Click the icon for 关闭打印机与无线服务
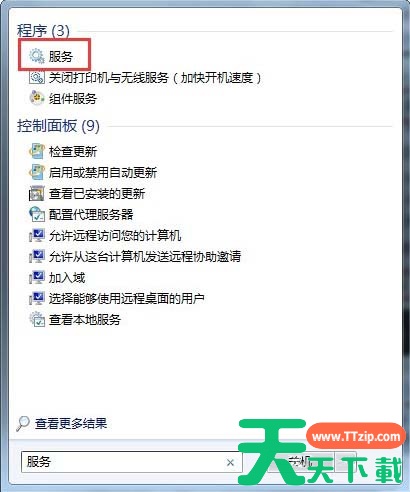The height and width of the screenshot is (492, 410). 37,77
